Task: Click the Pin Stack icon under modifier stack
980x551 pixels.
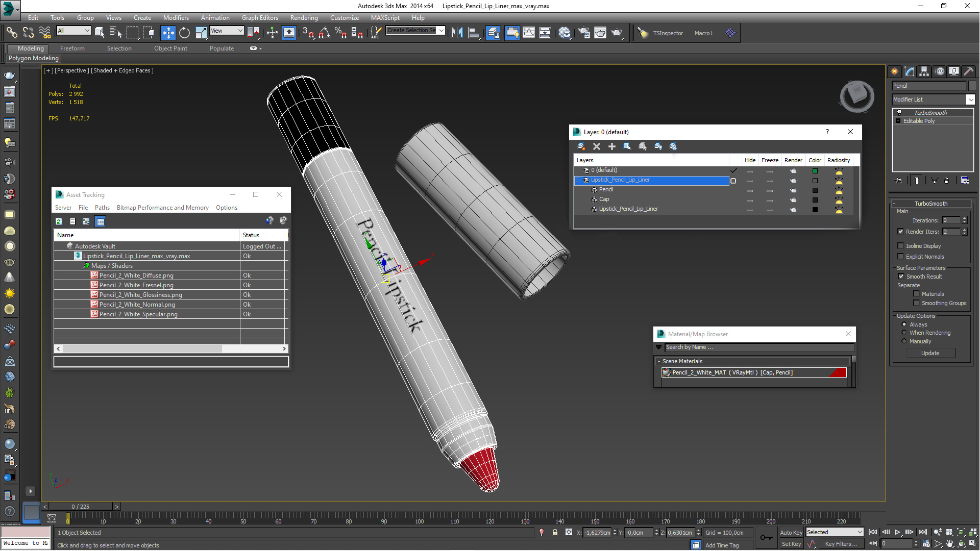Action: click(899, 181)
